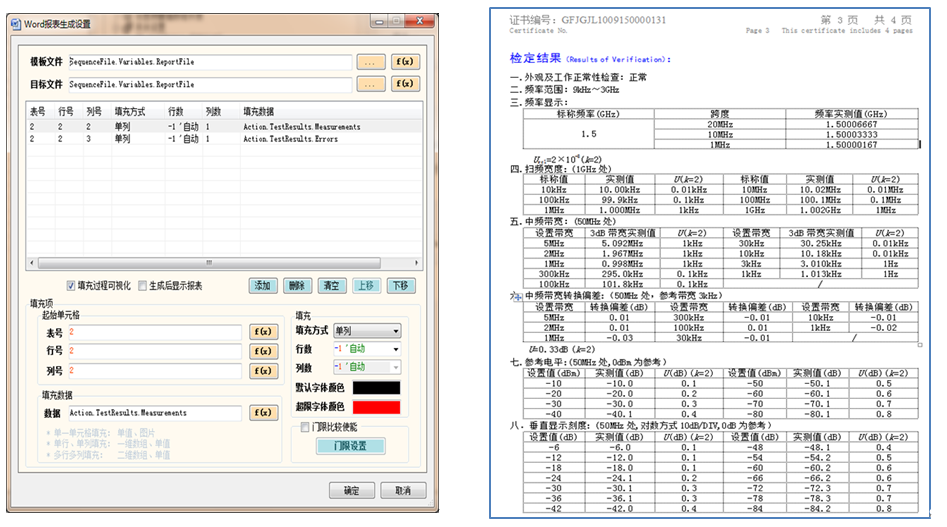Browse for the 模板文件 with the ... button
The width and height of the screenshot is (947, 527).
369,61
